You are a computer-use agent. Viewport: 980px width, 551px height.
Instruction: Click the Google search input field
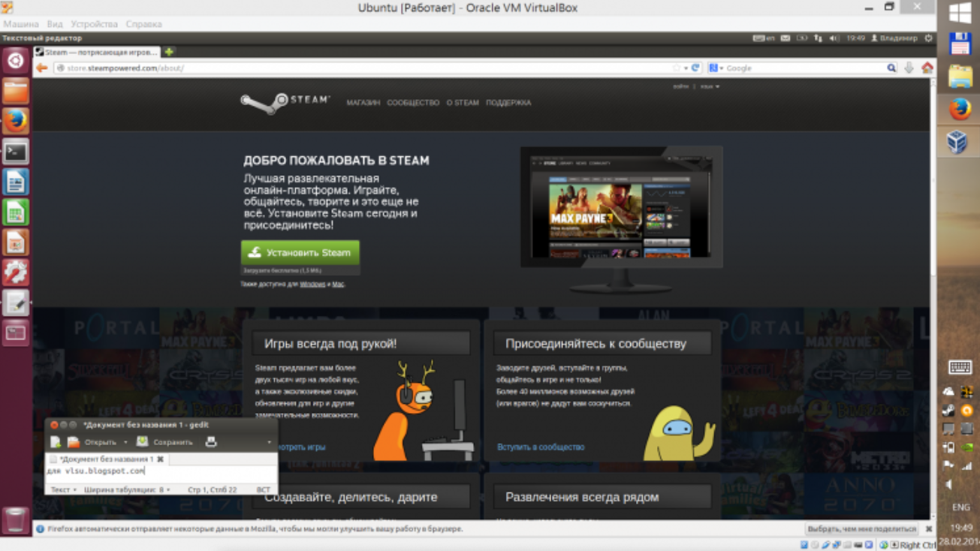pyautogui.click(x=804, y=68)
